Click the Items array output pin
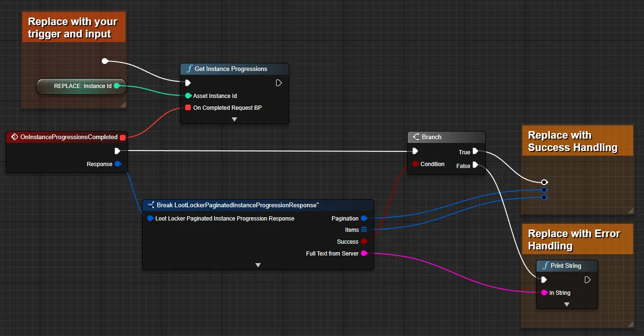Image resolution: width=644 pixels, height=336 pixels. (x=364, y=230)
